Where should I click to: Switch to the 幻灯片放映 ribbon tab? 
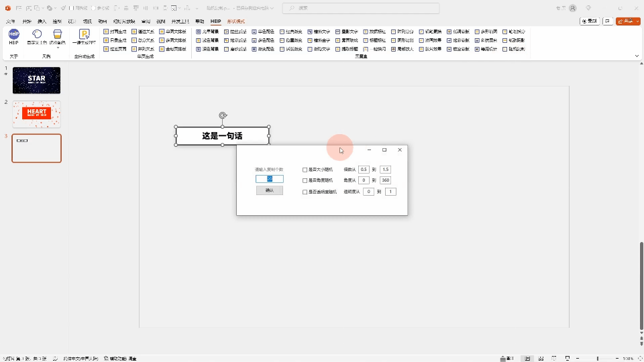click(124, 21)
